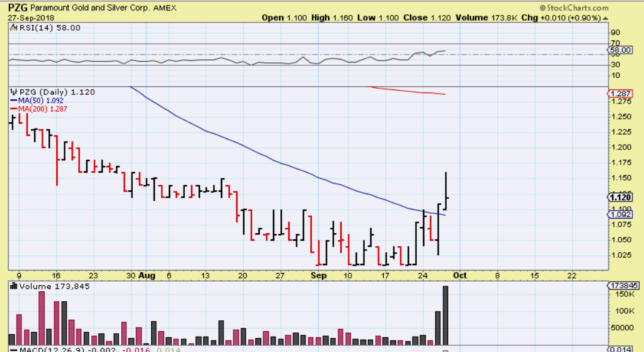Click the 10 level on RSI axis
Viewport: 644px width, 352px height.
point(615,75)
